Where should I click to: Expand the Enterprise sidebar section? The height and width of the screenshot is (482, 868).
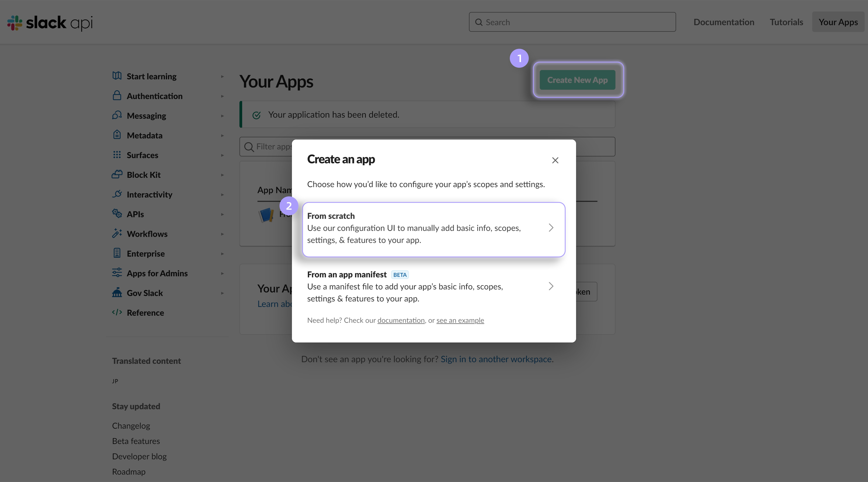[x=222, y=253]
